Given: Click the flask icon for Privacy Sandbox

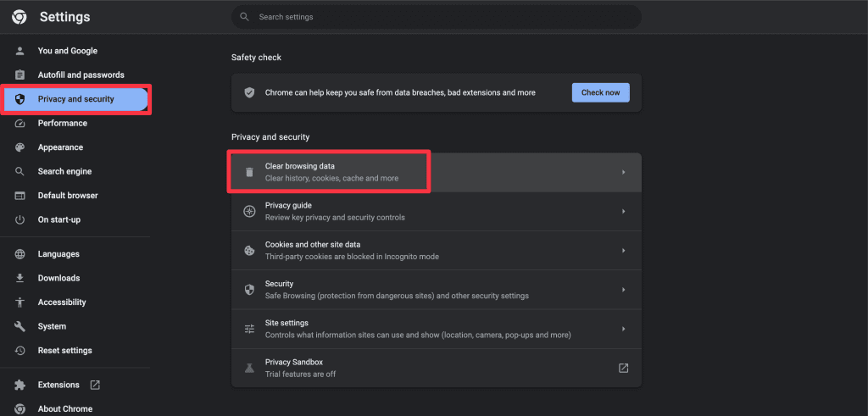Looking at the screenshot, I should 250,368.
